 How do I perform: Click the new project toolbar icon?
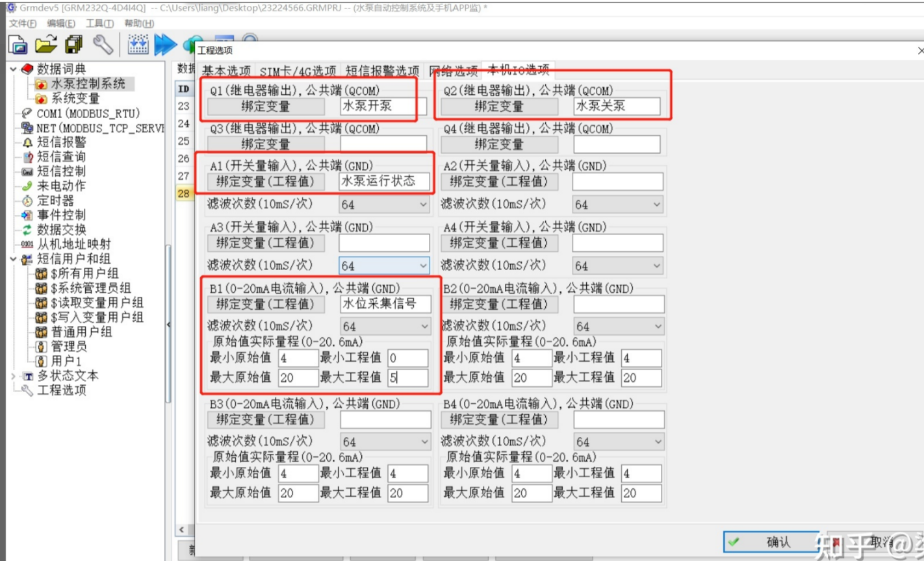pos(18,44)
